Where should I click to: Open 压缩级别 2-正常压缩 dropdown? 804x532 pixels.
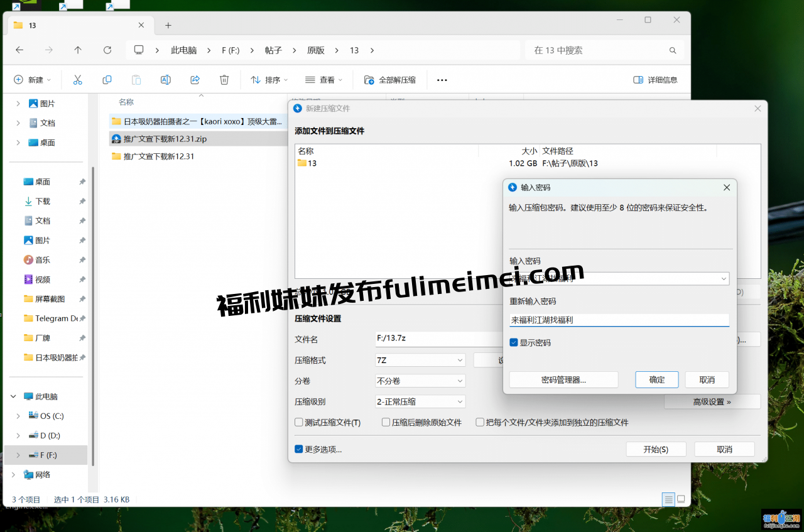click(420, 401)
